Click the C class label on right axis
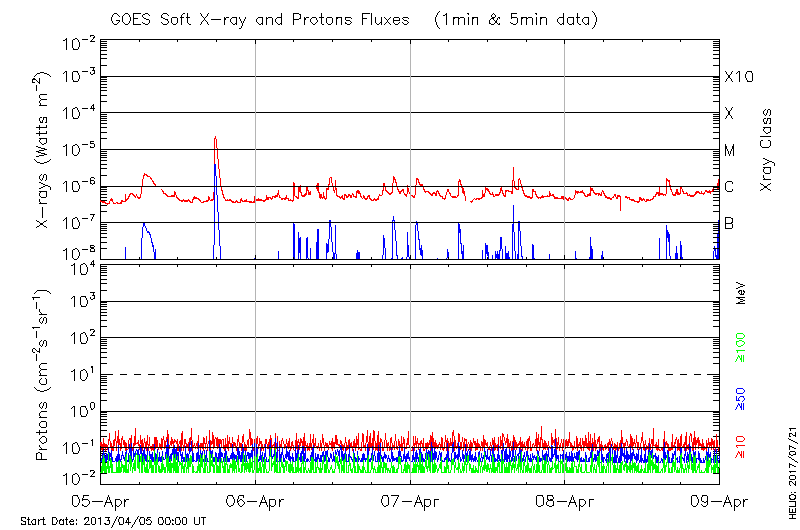 (x=729, y=186)
